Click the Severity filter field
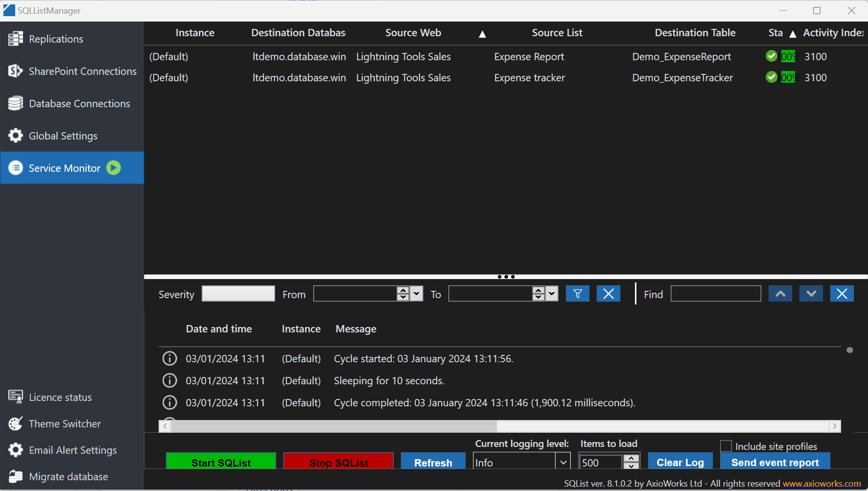The height and width of the screenshot is (491, 868). pos(238,294)
